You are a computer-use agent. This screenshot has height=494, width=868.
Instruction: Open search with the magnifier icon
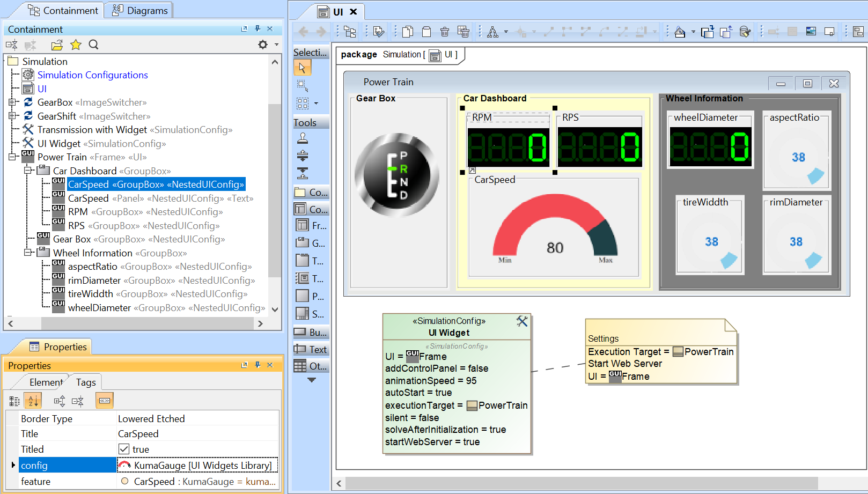(93, 45)
